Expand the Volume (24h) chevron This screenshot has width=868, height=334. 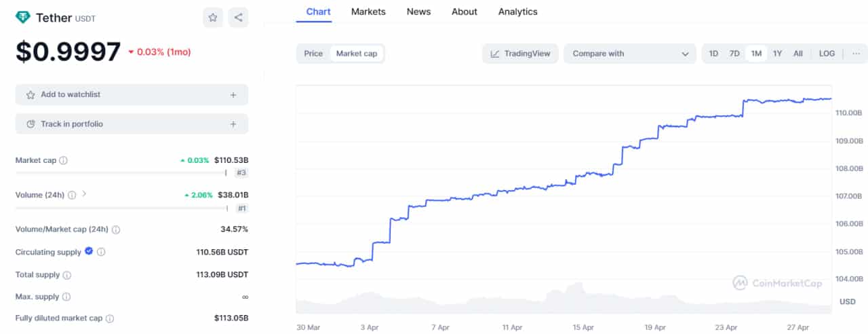(x=84, y=194)
